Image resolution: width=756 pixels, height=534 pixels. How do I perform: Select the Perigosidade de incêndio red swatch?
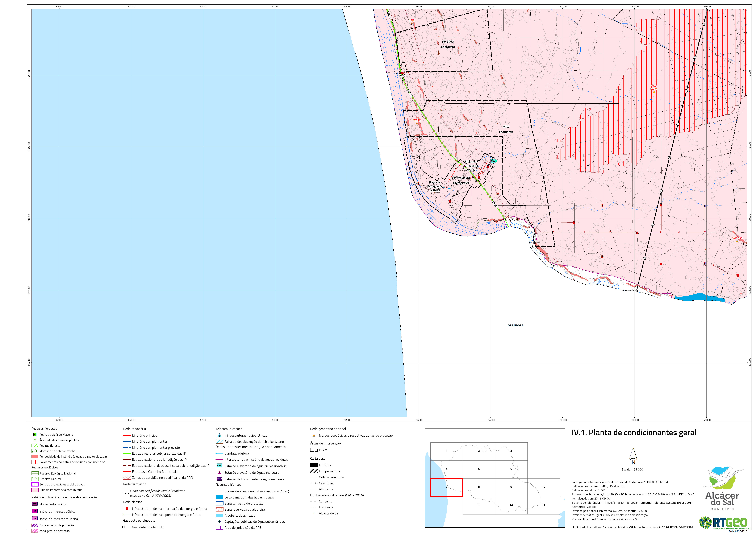[x=35, y=457]
